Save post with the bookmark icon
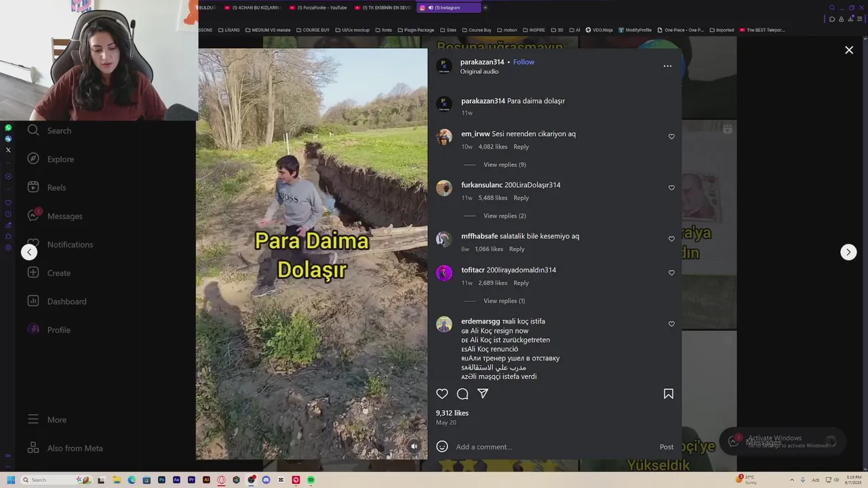The image size is (868, 488). coord(669,394)
